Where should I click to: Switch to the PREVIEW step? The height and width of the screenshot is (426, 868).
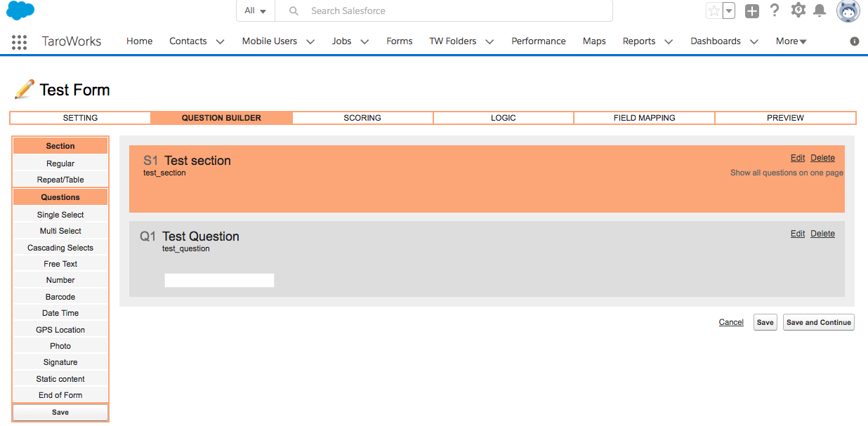pyautogui.click(x=785, y=118)
